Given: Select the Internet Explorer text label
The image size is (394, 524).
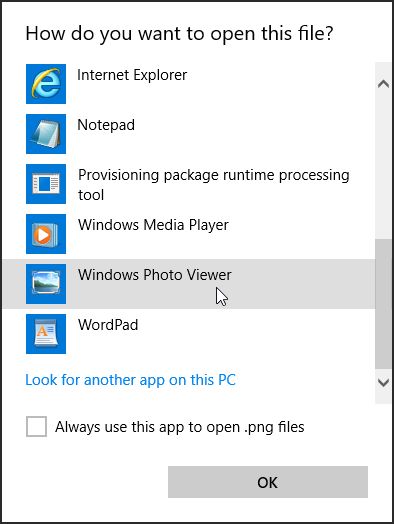Looking at the screenshot, I should [132, 75].
